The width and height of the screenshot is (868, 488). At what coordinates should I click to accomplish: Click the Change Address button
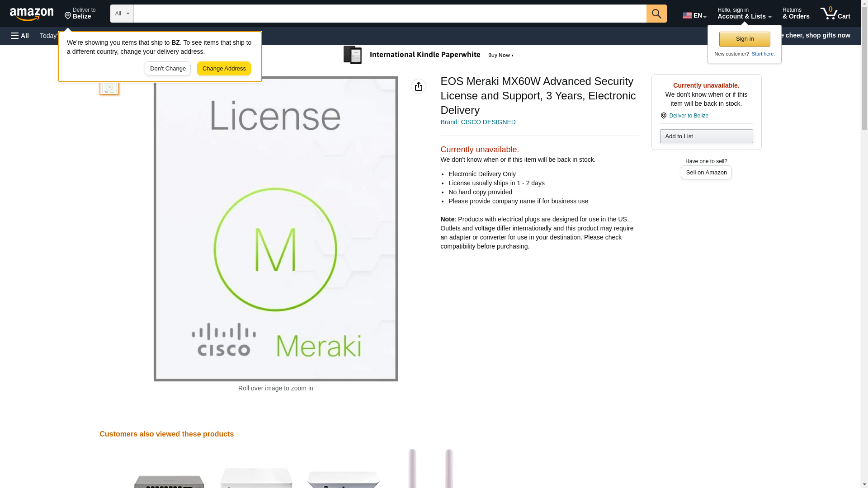(x=224, y=69)
